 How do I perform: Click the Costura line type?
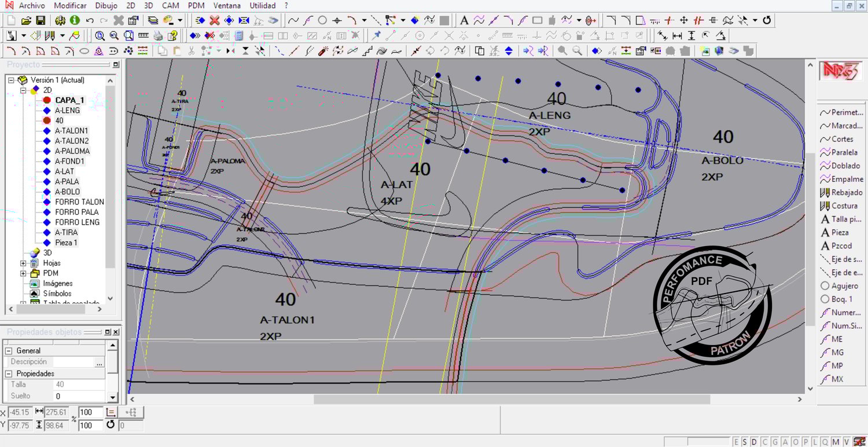tap(844, 206)
